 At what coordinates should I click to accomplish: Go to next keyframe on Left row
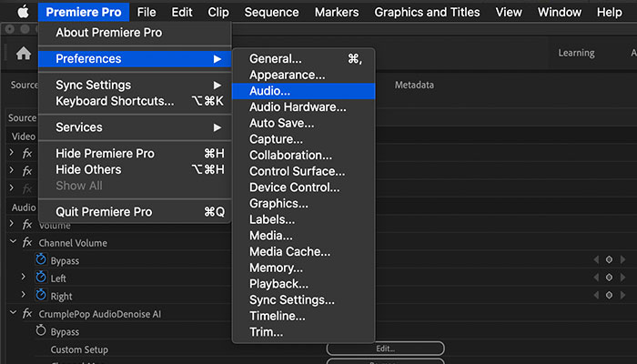[x=622, y=278]
